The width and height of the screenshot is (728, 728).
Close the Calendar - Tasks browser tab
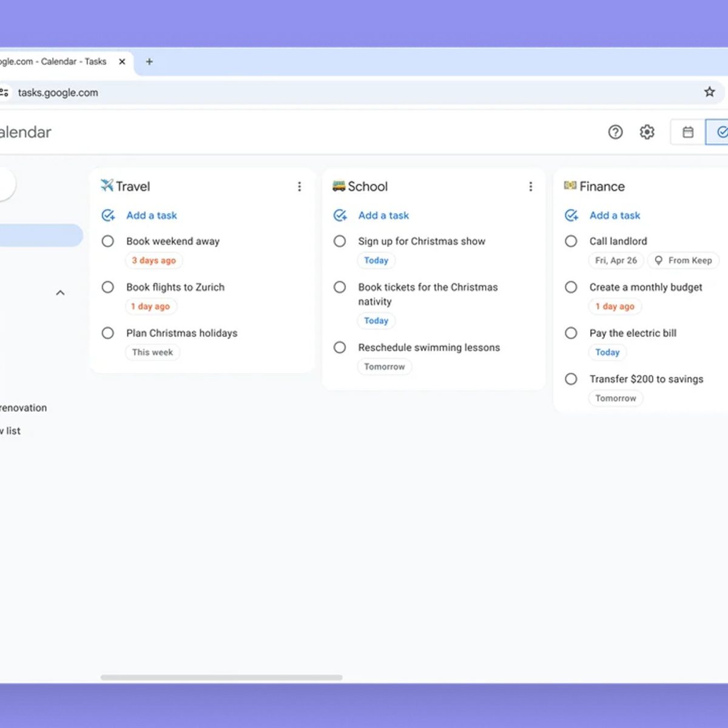122,62
